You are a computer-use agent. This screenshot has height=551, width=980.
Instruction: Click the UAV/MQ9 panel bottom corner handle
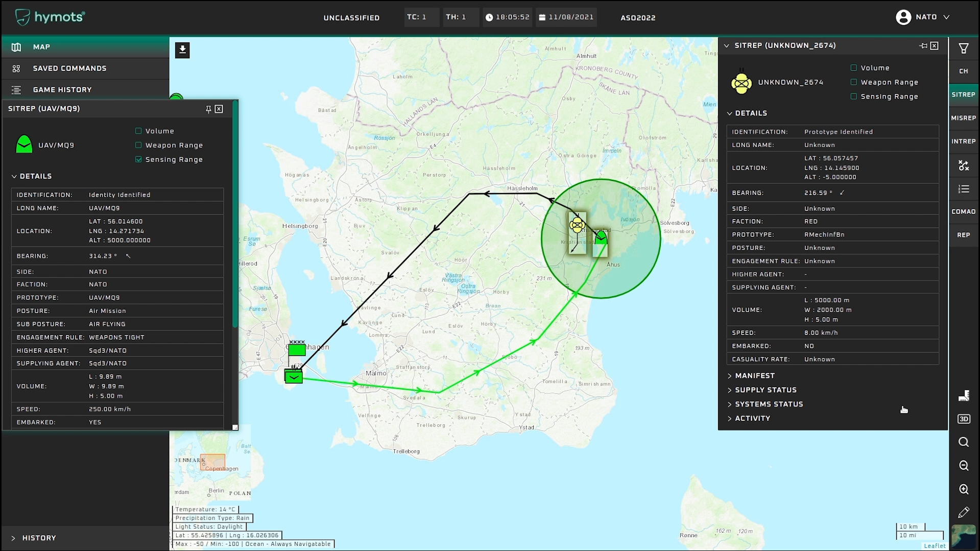tap(235, 427)
